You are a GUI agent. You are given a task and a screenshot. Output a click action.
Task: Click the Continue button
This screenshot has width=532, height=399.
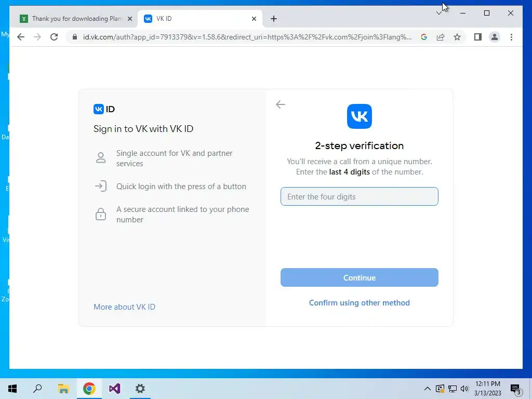360,277
